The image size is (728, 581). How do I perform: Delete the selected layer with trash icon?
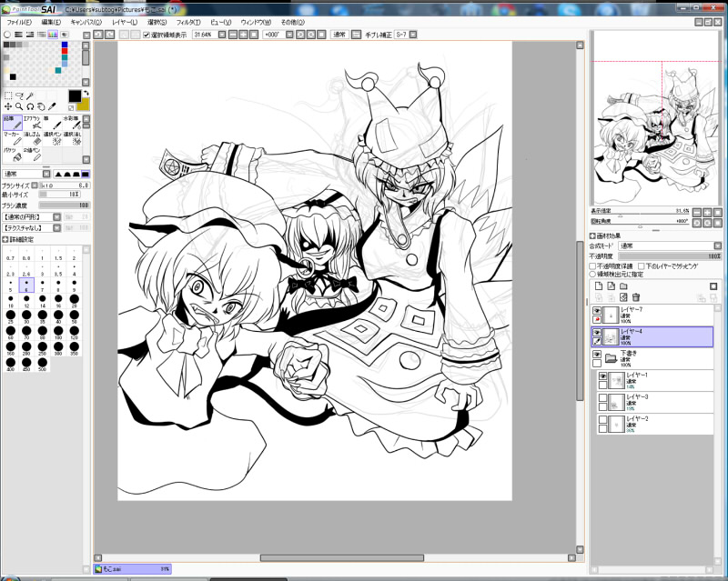[636, 297]
